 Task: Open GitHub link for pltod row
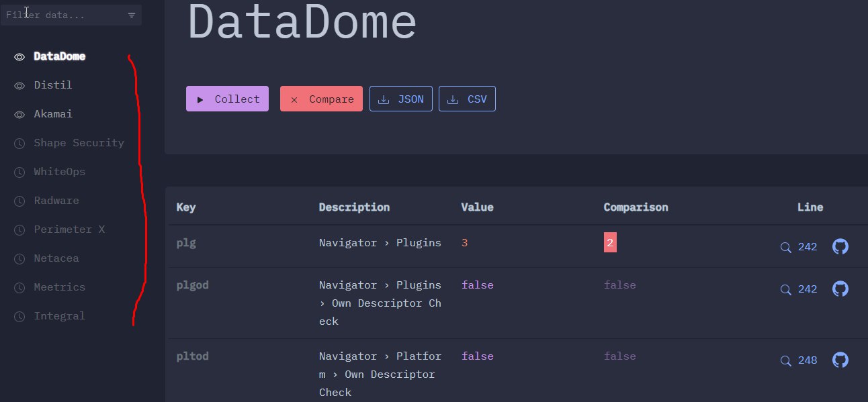click(x=840, y=360)
